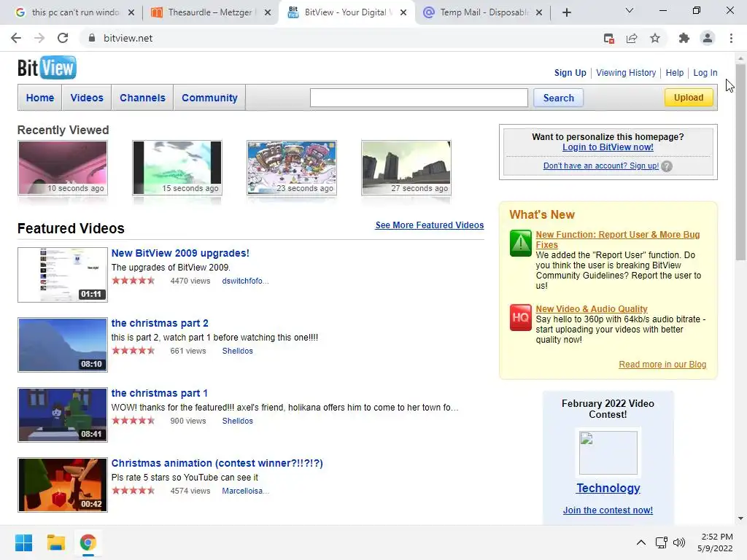Close the Thesaurdle tab

tap(268, 12)
